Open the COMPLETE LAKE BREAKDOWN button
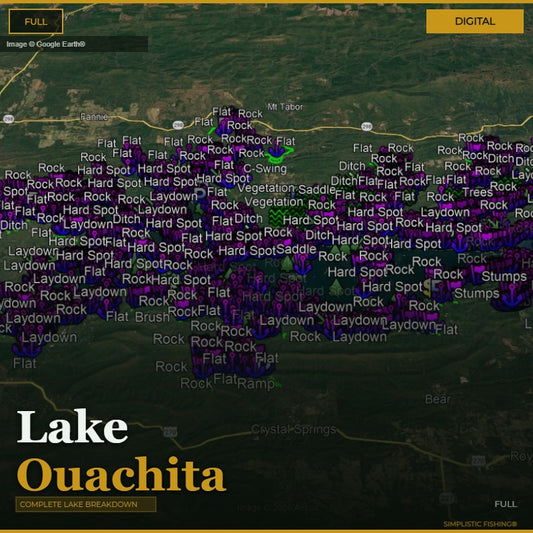Screen dimensions: 533x533 (86, 504)
